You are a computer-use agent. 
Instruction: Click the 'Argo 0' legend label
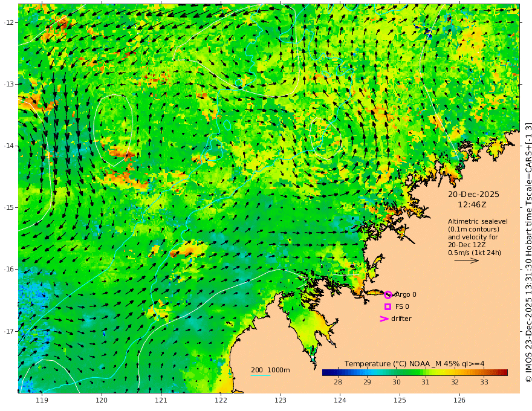coord(406,294)
